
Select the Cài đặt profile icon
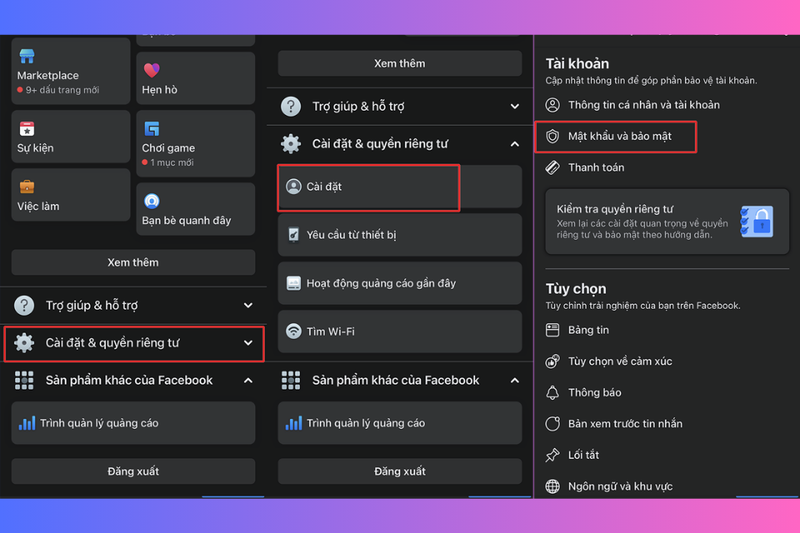click(x=293, y=187)
